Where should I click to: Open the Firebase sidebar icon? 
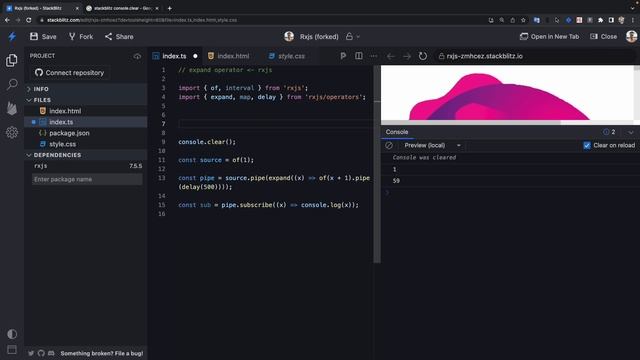pyautogui.click(x=12, y=109)
